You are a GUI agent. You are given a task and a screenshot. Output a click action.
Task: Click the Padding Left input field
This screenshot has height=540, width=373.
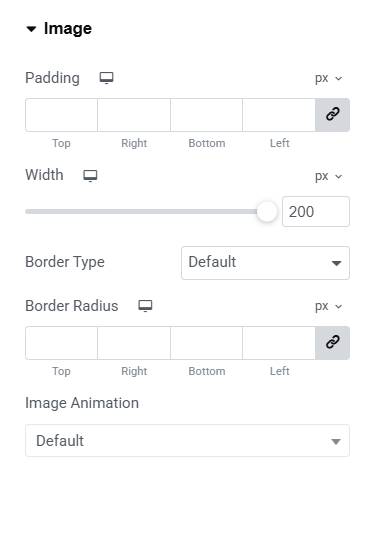tap(279, 115)
